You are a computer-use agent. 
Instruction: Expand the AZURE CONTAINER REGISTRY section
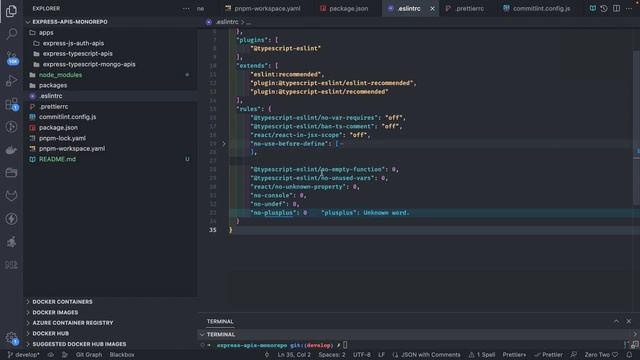tap(73, 323)
